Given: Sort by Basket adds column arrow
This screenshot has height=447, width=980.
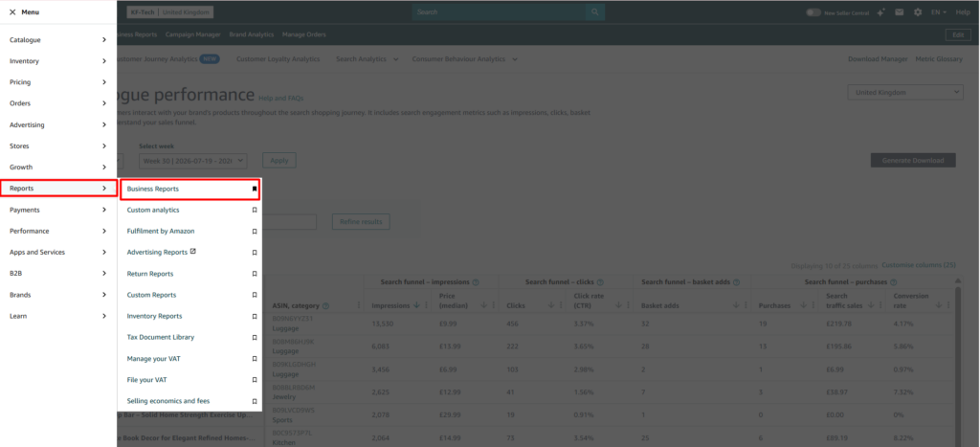Looking at the screenshot, I should pyautogui.click(x=736, y=305).
